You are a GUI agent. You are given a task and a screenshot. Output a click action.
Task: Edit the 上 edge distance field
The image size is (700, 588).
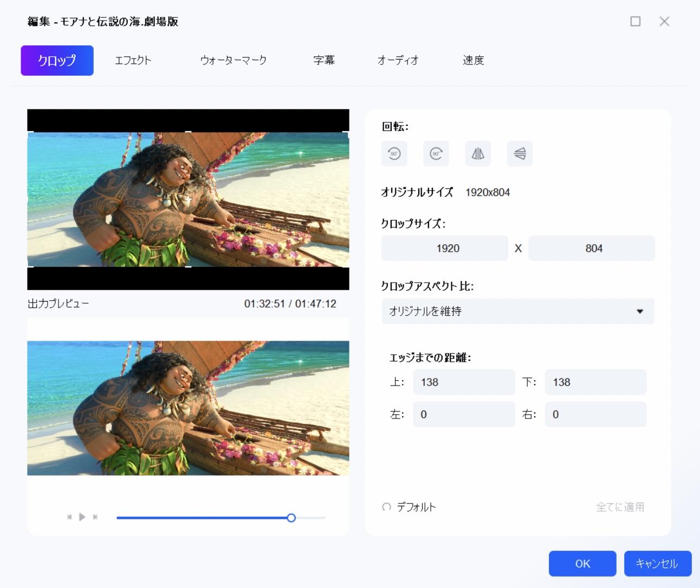464,382
